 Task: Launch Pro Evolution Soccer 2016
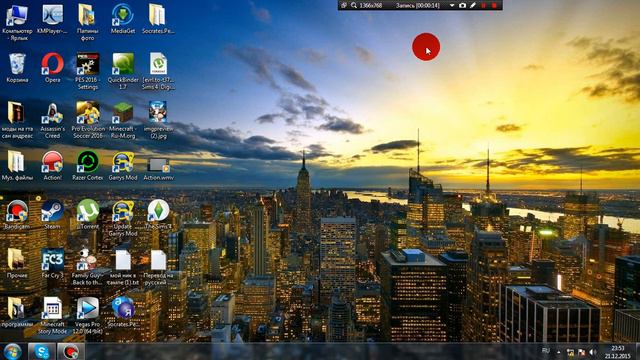click(87, 113)
